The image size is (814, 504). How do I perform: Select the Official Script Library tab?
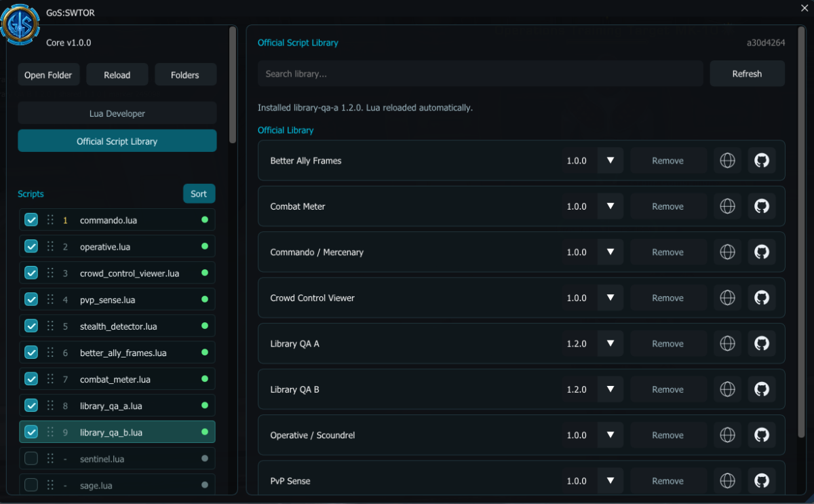pyautogui.click(x=117, y=141)
